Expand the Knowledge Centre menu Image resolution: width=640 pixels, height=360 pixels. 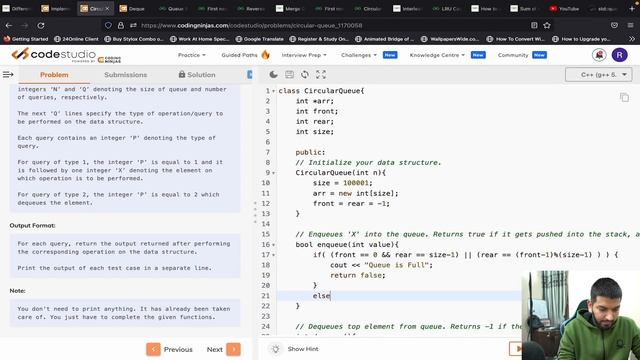pyautogui.click(x=437, y=55)
